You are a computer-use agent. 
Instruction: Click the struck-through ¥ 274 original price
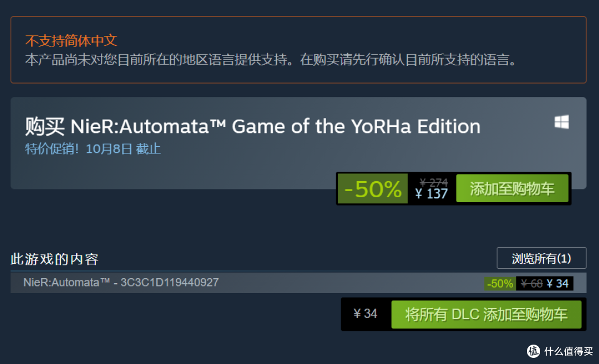pos(434,182)
